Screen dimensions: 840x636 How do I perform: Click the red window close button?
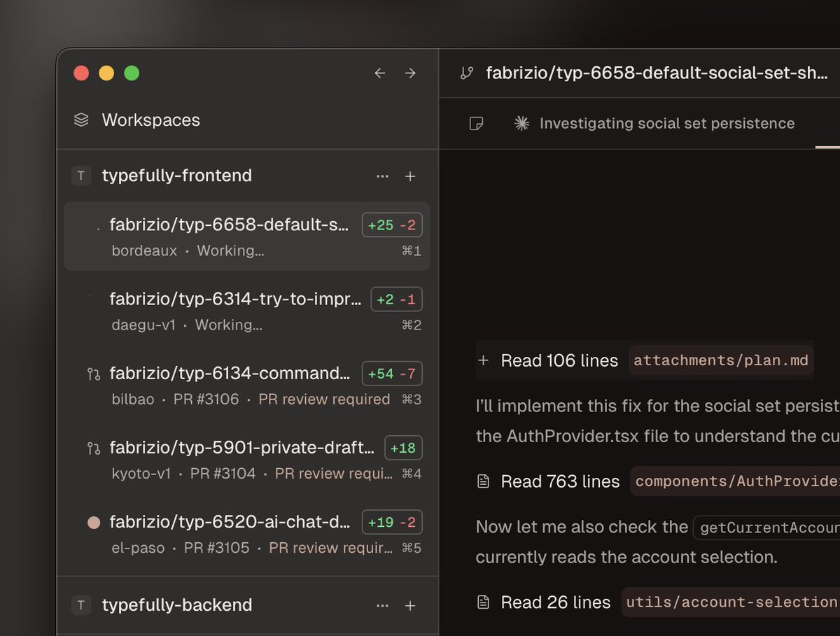coord(81,73)
